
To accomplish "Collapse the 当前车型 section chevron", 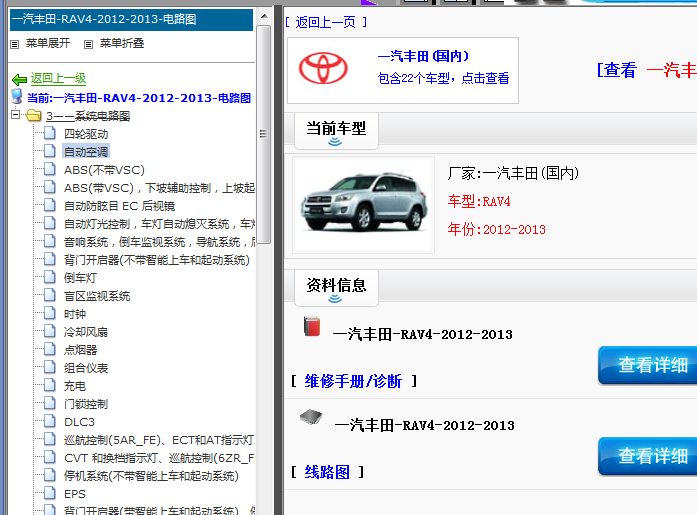I will [x=335, y=142].
